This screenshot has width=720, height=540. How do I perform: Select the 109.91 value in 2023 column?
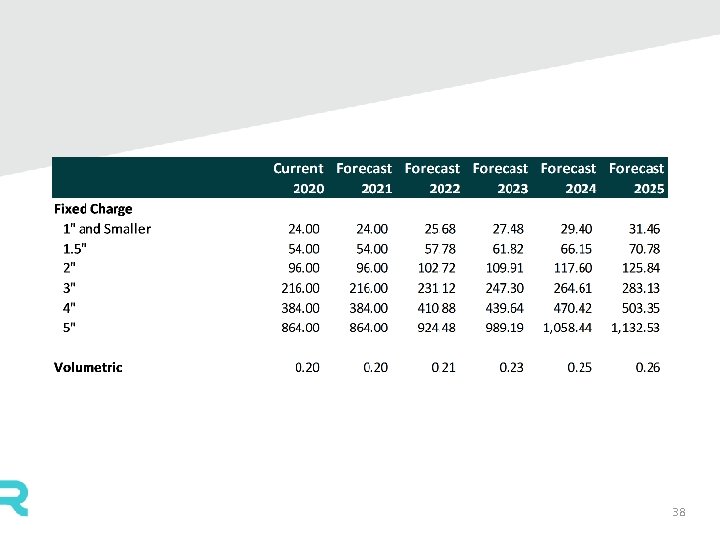pyautogui.click(x=505, y=268)
